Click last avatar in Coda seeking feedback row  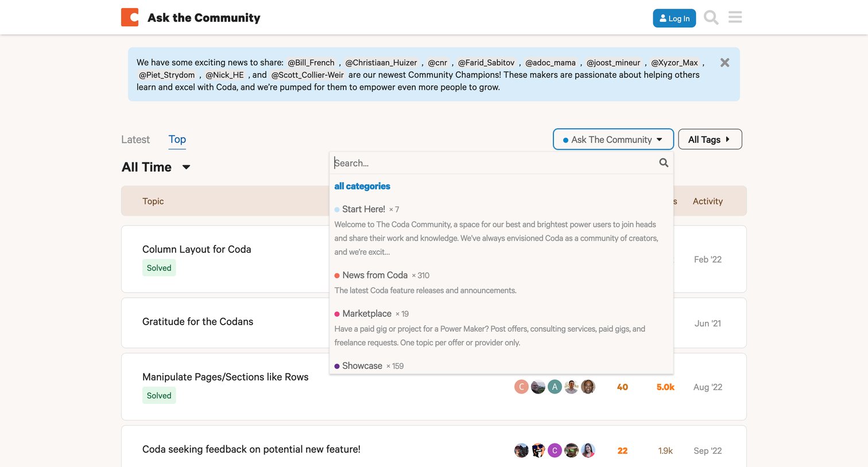588,450
